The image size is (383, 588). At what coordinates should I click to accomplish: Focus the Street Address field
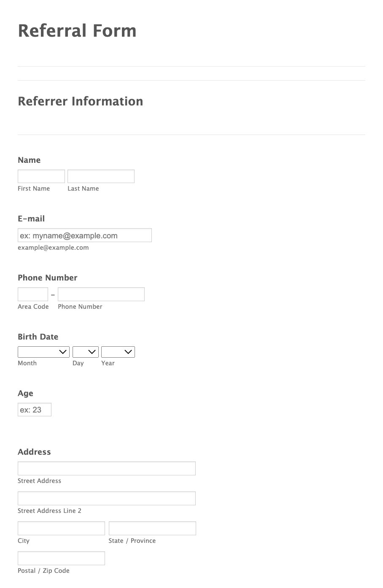tap(107, 469)
